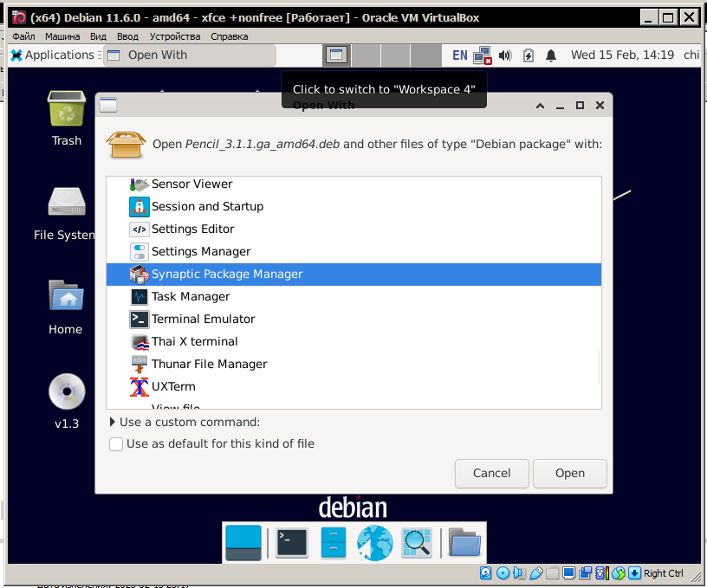Image resolution: width=707 pixels, height=588 pixels.
Task: Select Thunar File Manager entry
Action: coord(354,365)
